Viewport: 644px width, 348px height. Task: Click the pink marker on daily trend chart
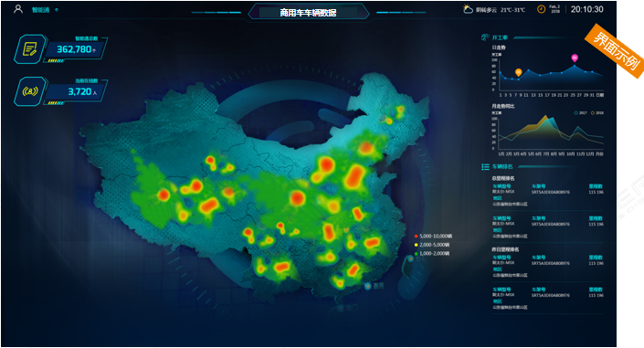575,58
